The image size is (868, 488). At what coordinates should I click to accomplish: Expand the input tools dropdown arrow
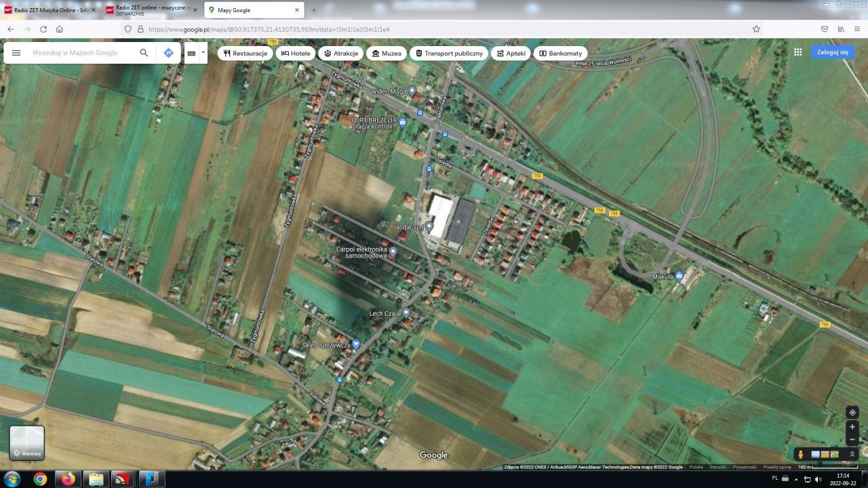(203, 53)
